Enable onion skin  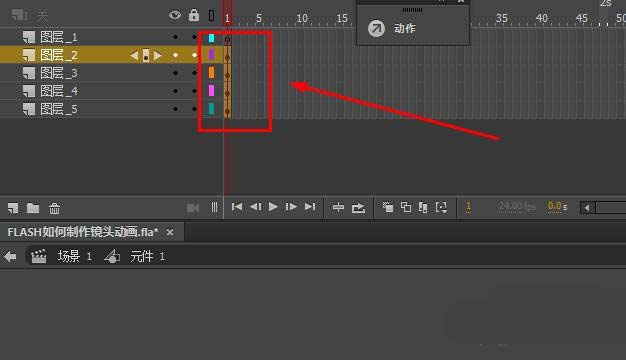click(x=388, y=207)
